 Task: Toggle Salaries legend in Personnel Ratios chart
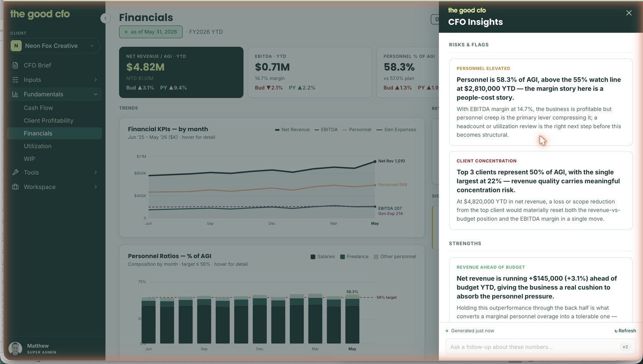click(322, 257)
